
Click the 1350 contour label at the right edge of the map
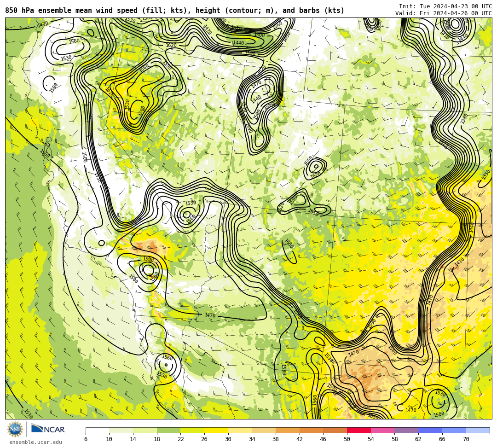click(x=486, y=175)
